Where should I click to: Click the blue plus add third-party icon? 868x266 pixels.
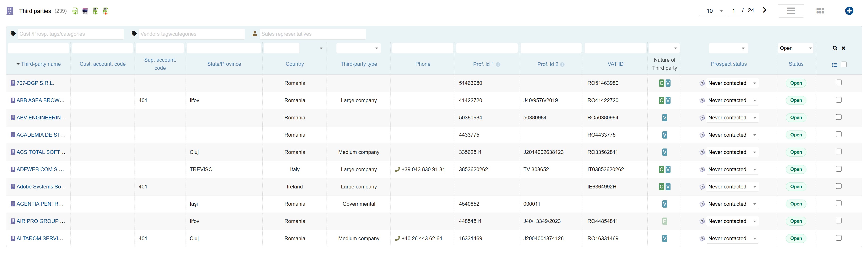click(x=849, y=11)
